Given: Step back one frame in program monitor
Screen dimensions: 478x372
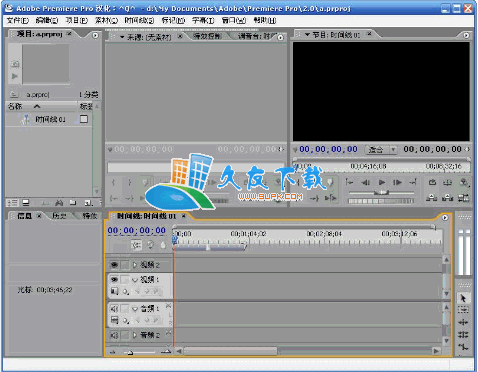Looking at the screenshot, I should (x=365, y=182).
